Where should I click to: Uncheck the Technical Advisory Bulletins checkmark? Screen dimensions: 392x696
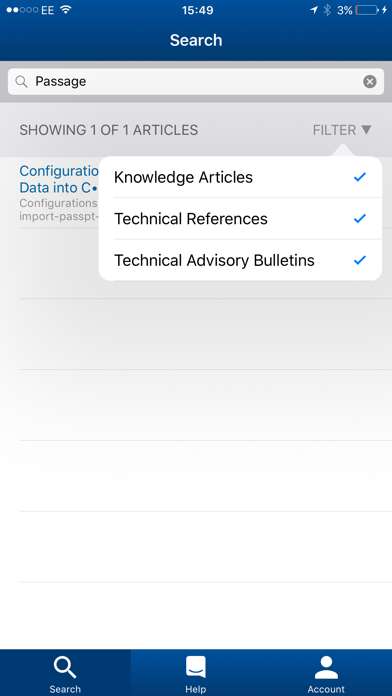pyautogui.click(x=360, y=260)
